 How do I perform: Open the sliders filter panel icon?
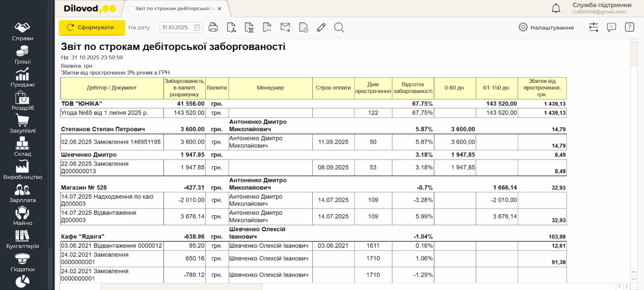pyautogui.click(x=593, y=27)
